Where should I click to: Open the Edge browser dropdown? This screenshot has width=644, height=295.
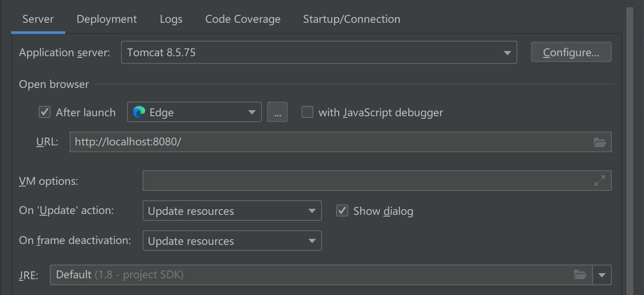194,112
